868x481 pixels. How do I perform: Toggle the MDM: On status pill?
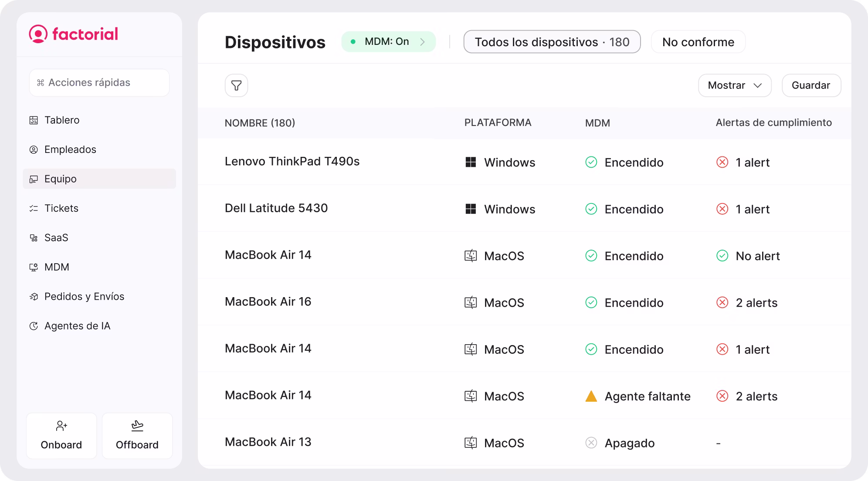point(388,42)
